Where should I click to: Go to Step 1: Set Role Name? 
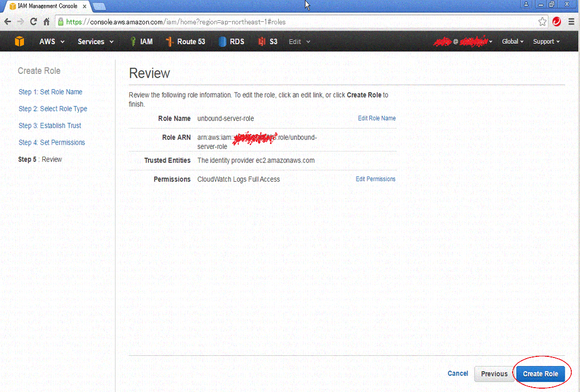click(50, 91)
